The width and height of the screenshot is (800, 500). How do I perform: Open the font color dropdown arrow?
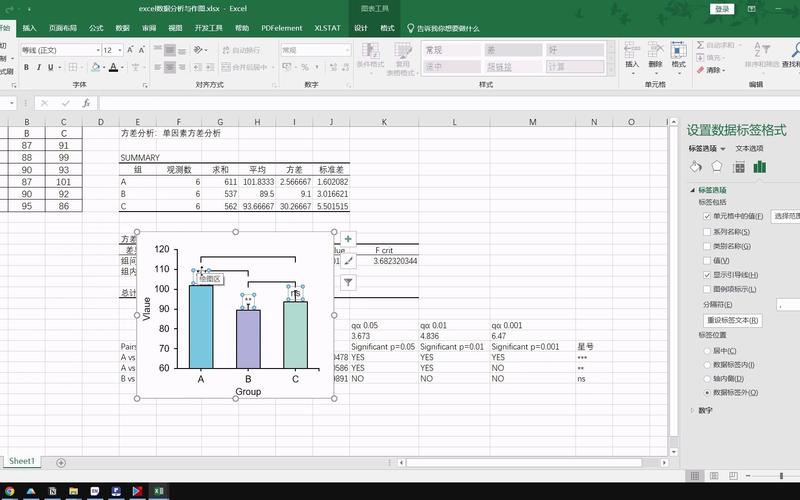tap(122, 67)
